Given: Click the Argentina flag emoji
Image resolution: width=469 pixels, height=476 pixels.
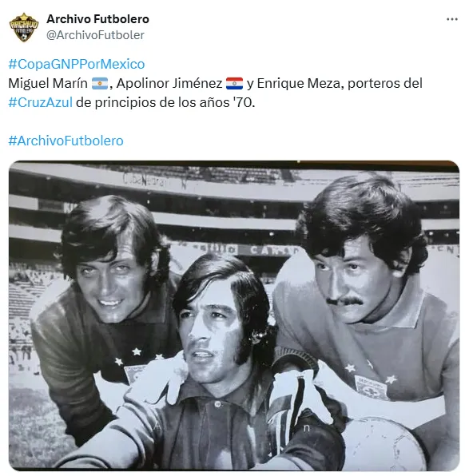Looking at the screenshot, I should coord(100,84).
